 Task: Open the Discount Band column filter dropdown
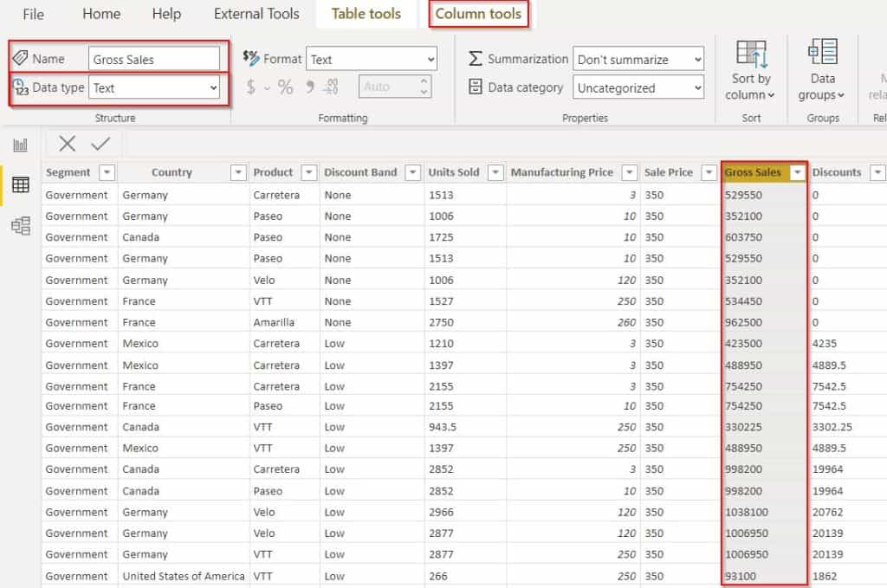pyautogui.click(x=413, y=172)
